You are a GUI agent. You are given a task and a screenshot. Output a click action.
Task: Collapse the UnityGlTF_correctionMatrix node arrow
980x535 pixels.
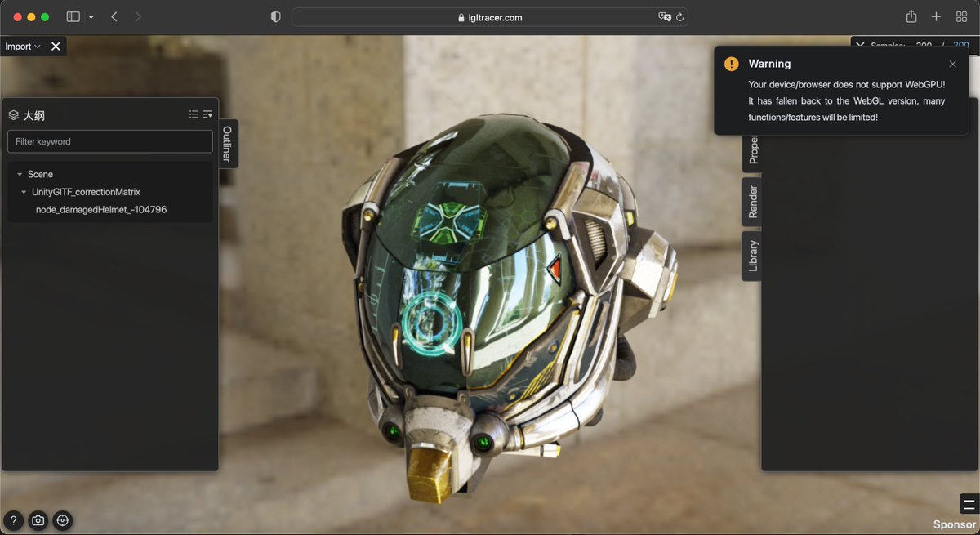pos(24,192)
